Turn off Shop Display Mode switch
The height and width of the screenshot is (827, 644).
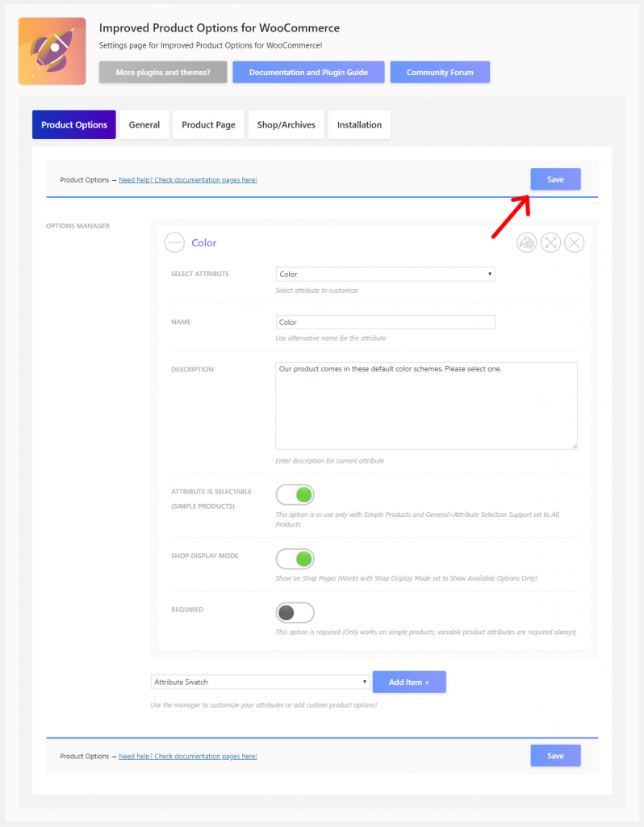(295, 559)
